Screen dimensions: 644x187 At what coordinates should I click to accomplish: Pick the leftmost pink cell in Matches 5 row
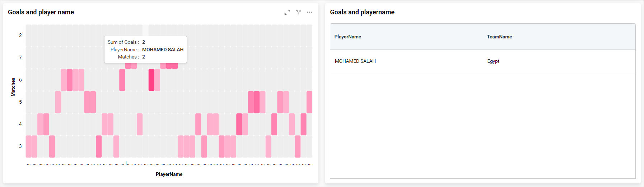click(58, 102)
